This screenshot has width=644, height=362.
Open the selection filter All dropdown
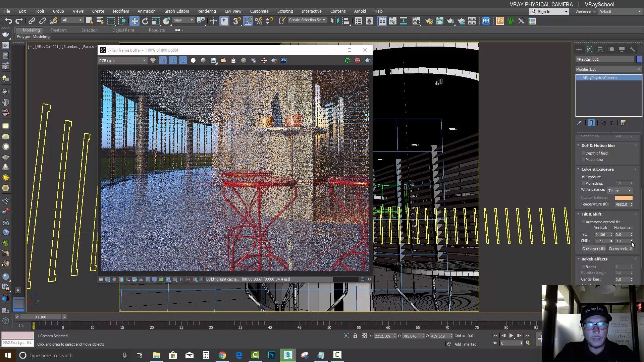[72, 20]
